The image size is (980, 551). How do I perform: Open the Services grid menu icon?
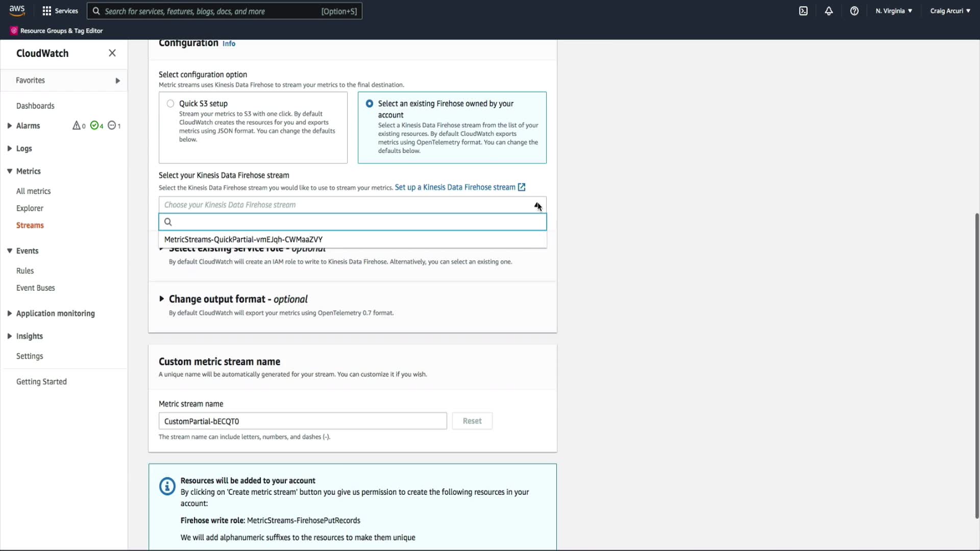[47, 11]
